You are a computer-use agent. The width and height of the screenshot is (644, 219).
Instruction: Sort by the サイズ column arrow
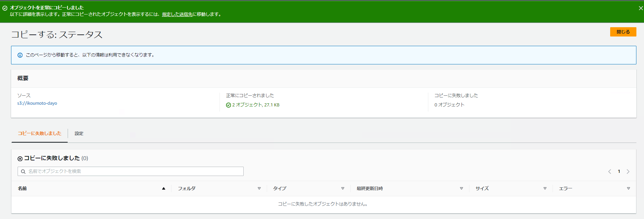tap(545, 189)
